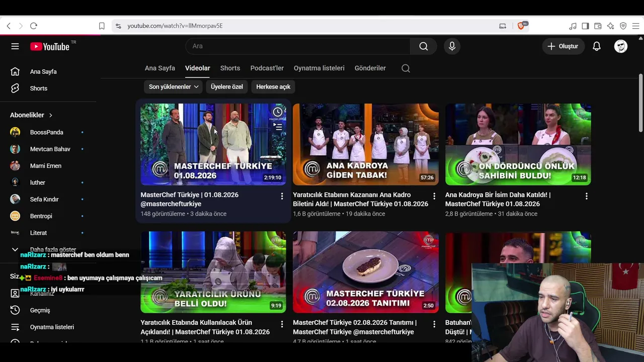This screenshot has width=644, height=362.
Task: Expand 'Daha fazla göster' subscriptions list
Action: (x=48, y=249)
